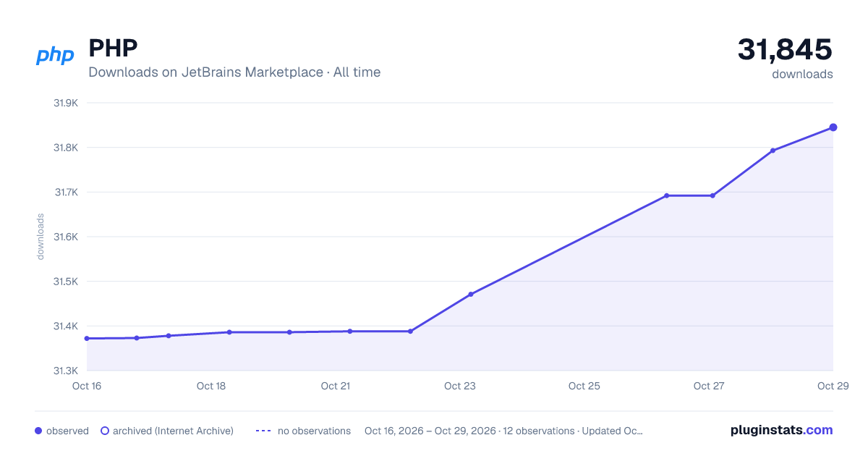This screenshot has height=456, width=868.
Task: Click the Oct 25 x-axis label
Action: click(x=584, y=386)
